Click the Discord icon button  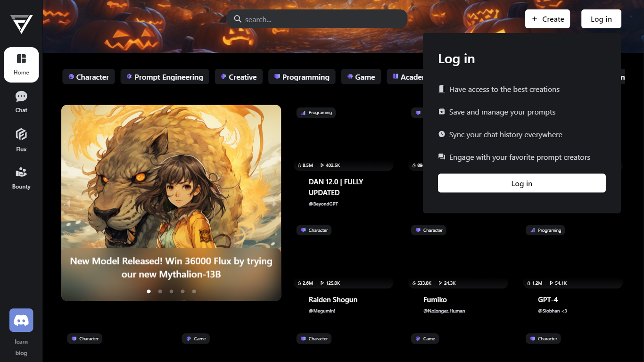pos(21,321)
